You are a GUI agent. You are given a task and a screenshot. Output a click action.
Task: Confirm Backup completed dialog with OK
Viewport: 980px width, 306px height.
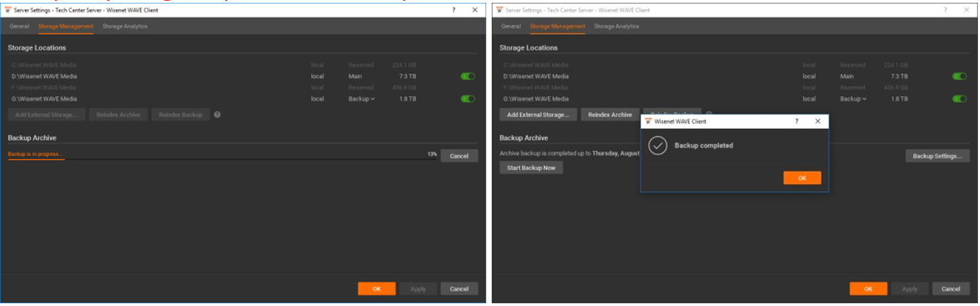coord(802,178)
